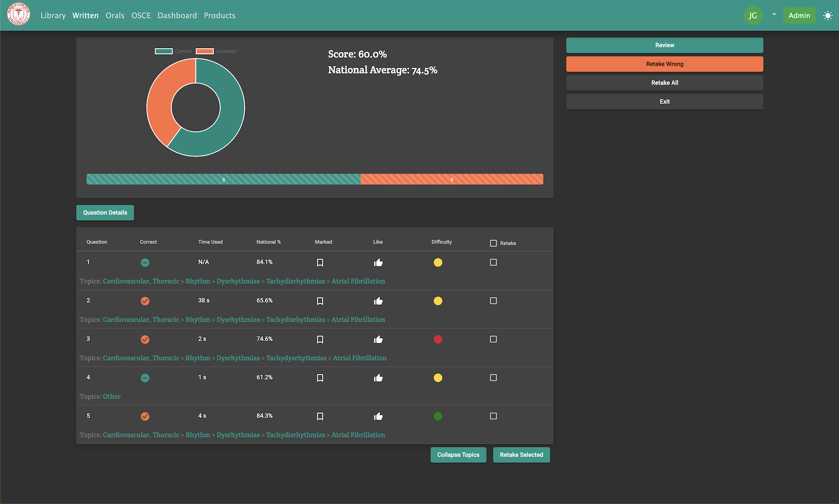Tick the Retake checkbox for question 4
The height and width of the screenshot is (504, 839).
coord(493,378)
